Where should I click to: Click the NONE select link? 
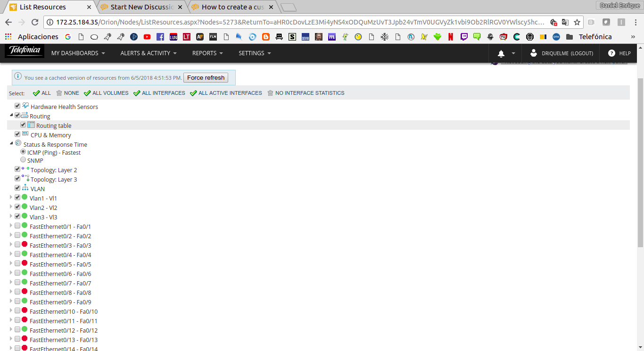67,93
